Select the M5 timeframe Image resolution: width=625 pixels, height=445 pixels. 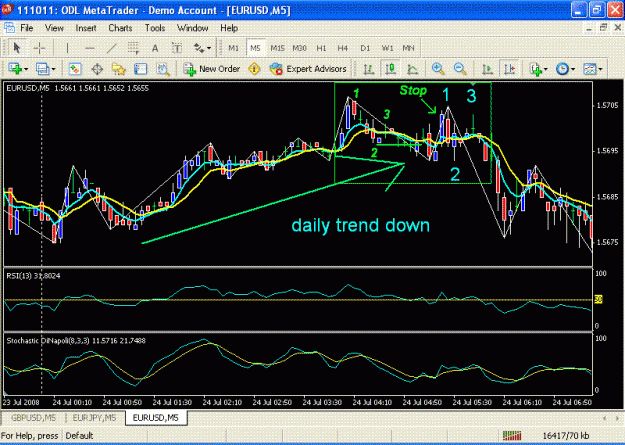coord(255,48)
